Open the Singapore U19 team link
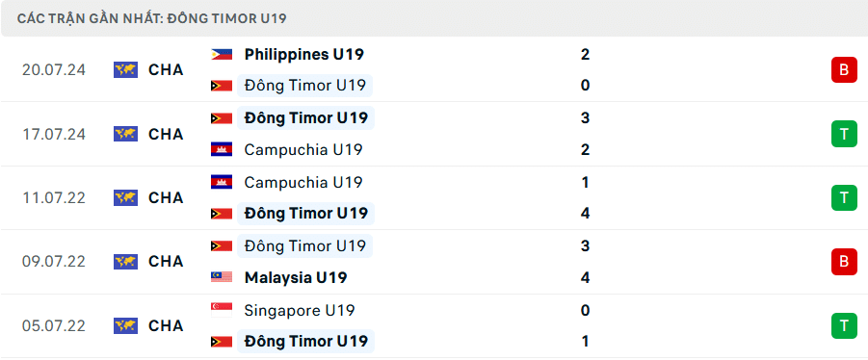 (x=300, y=310)
